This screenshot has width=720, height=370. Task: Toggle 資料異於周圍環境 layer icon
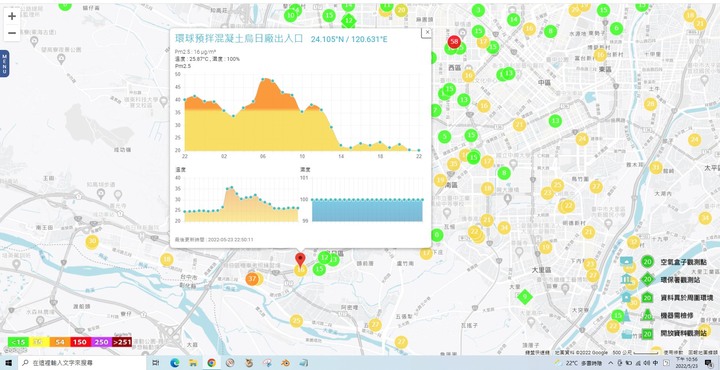point(626,297)
